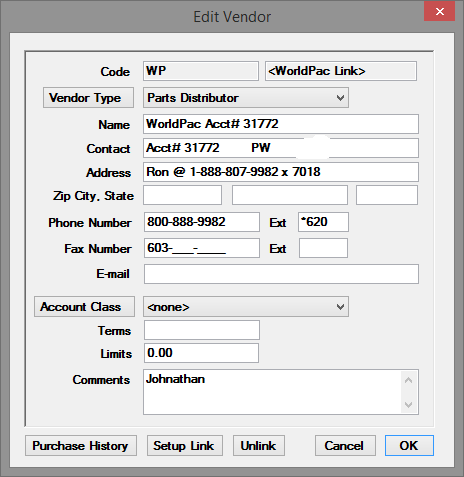Focus the State input box
Image resolution: width=464 pixels, height=477 pixels.
(387, 195)
